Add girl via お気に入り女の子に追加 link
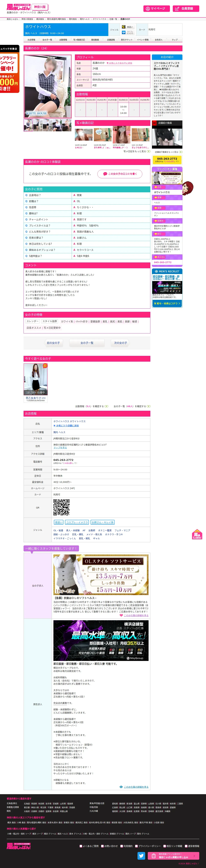This screenshot has width=206, height=868. (x=119, y=63)
